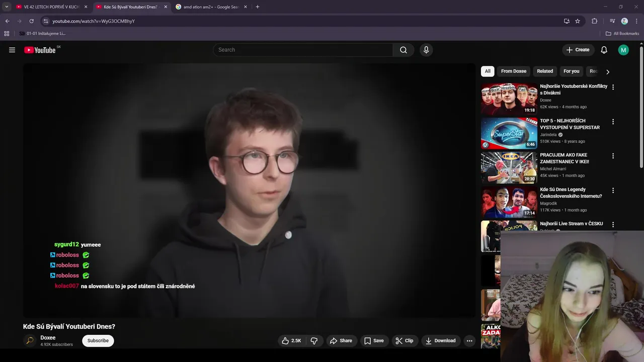Viewport: 644px width, 362px height.
Task: Open Doxee channel avatar
Action: pos(30,341)
